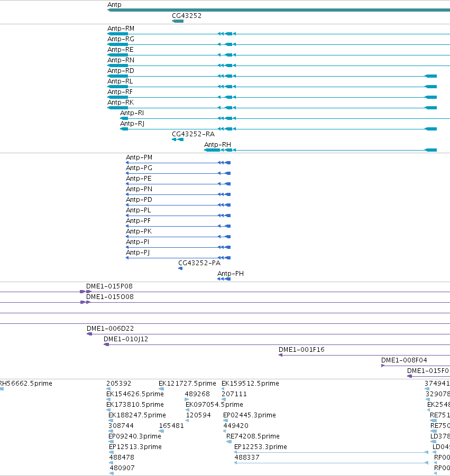
Task: Select the Antp gene label
Action: coord(114,5)
